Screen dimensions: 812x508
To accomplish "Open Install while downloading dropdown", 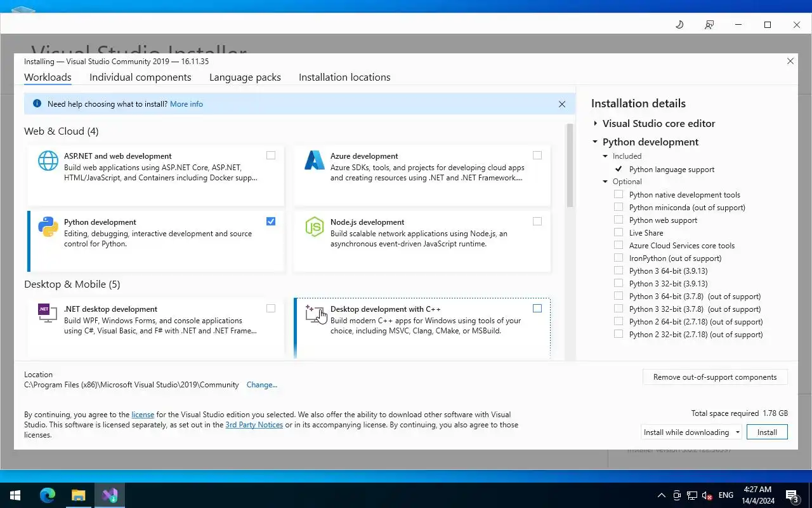I will [x=691, y=432].
